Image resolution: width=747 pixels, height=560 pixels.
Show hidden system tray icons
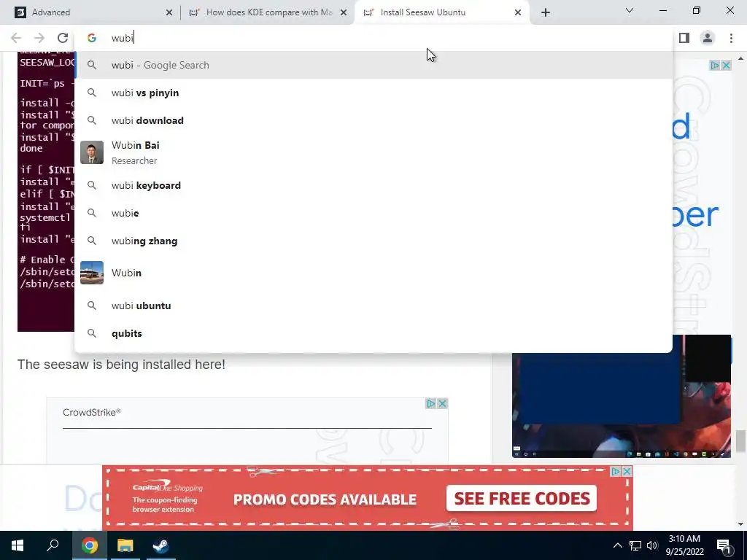point(617,545)
